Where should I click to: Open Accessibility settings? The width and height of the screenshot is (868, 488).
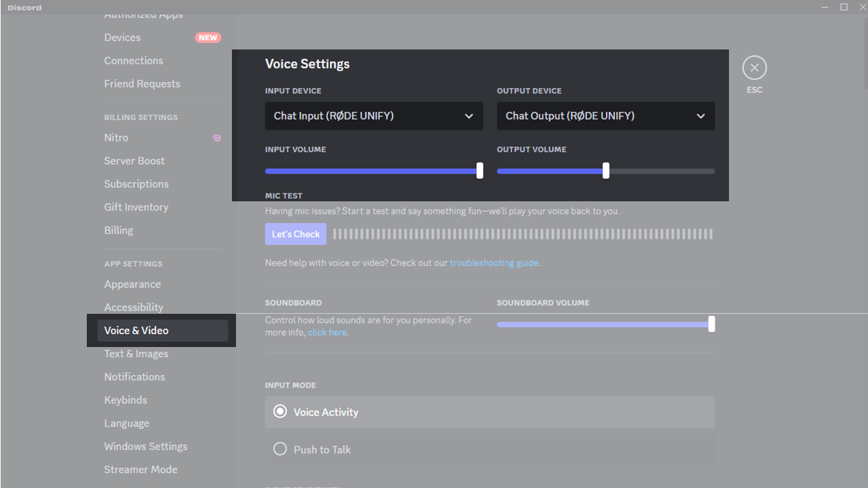click(x=134, y=307)
